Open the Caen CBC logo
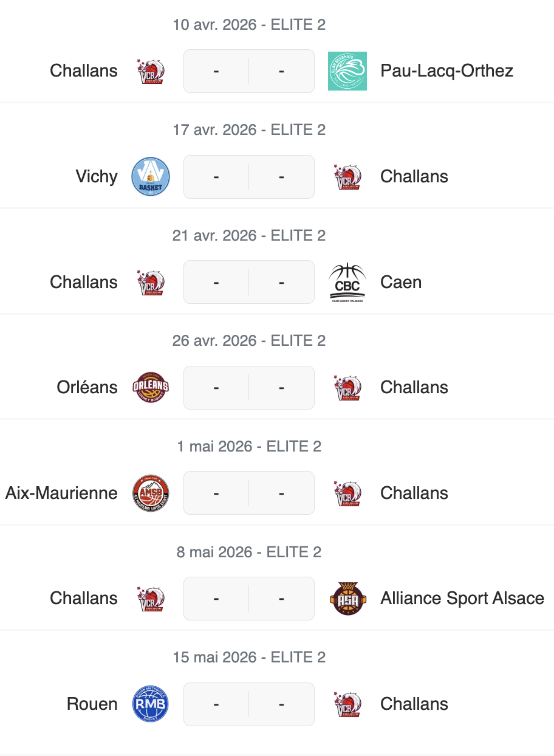Viewport: 554px width, 756px height. [347, 283]
